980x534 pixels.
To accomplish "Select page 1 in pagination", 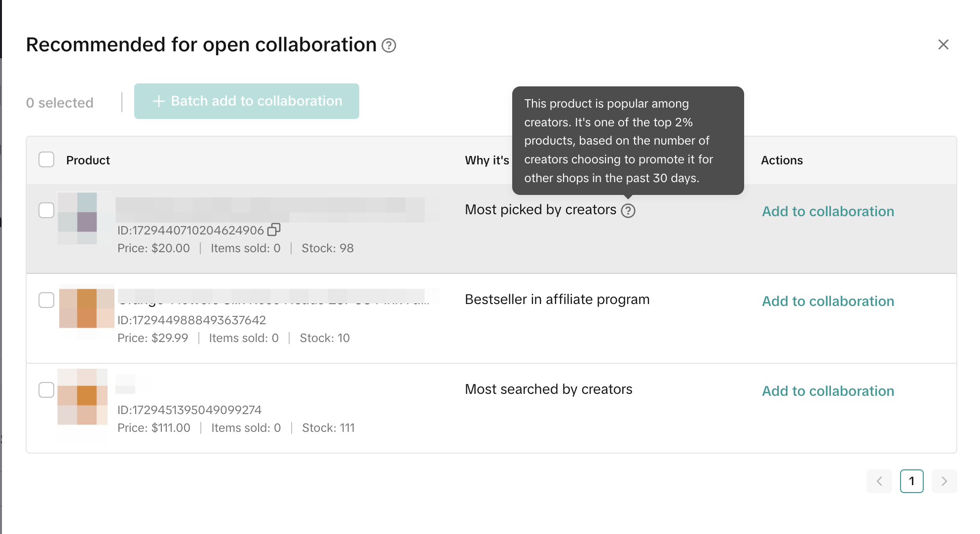I will tap(911, 481).
